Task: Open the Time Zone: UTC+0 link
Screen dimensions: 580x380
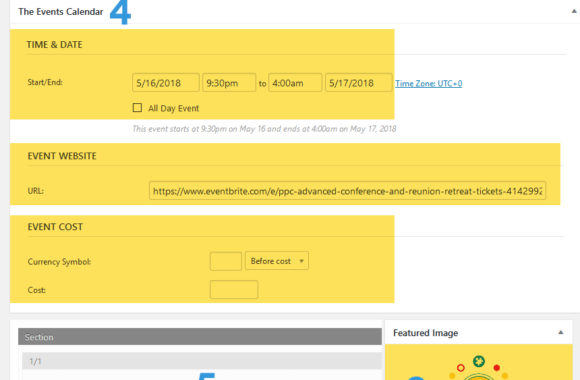Action: click(428, 84)
